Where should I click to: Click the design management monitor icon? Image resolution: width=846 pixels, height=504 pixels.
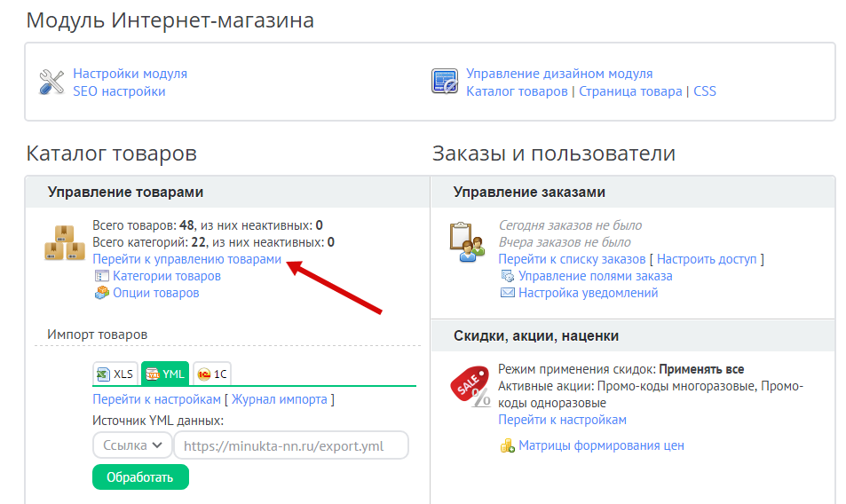click(x=444, y=82)
